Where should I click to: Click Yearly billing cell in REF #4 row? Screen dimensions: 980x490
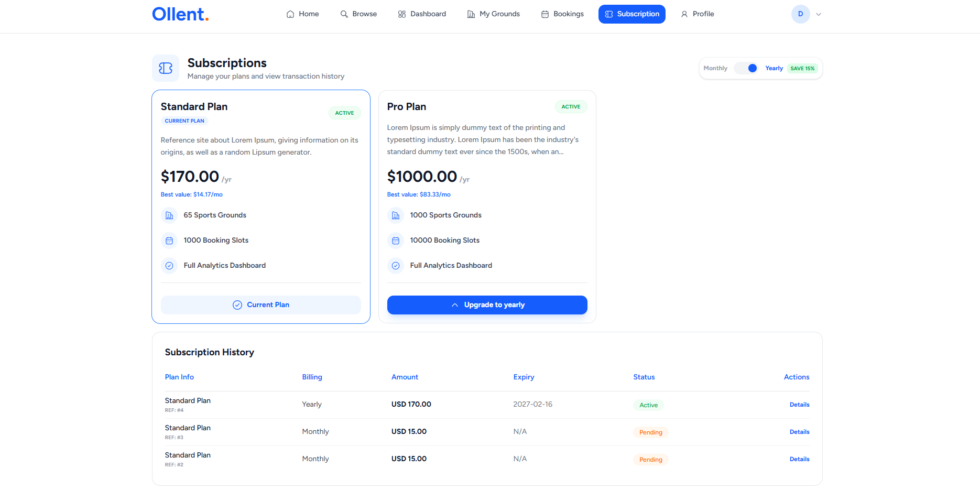(x=312, y=405)
